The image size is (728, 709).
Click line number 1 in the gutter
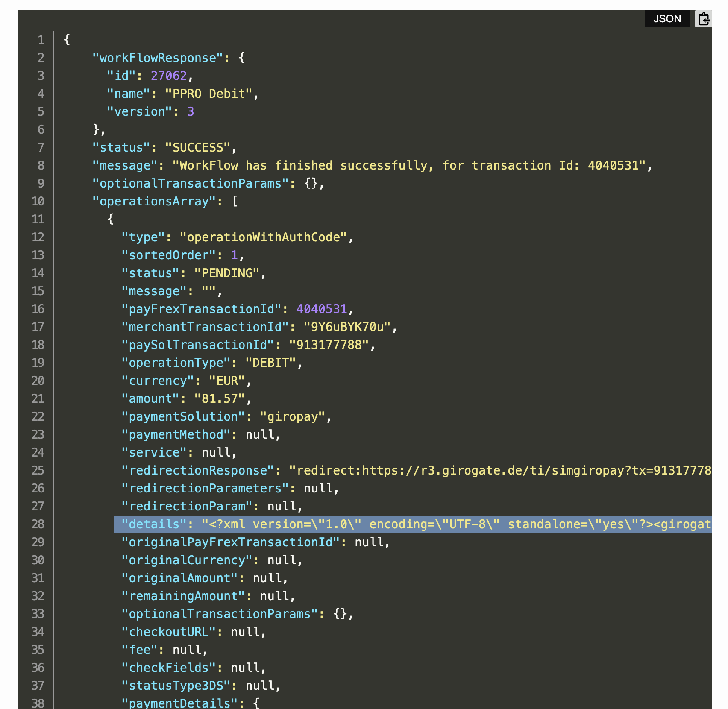tap(41, 40)
